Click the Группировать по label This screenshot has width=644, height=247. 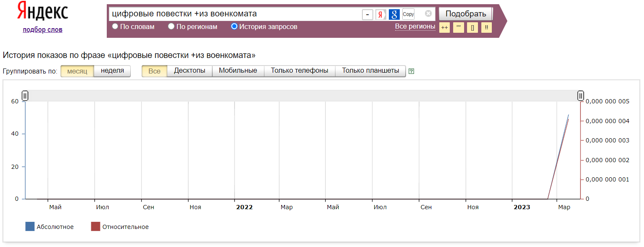click(x=30, y=71)
